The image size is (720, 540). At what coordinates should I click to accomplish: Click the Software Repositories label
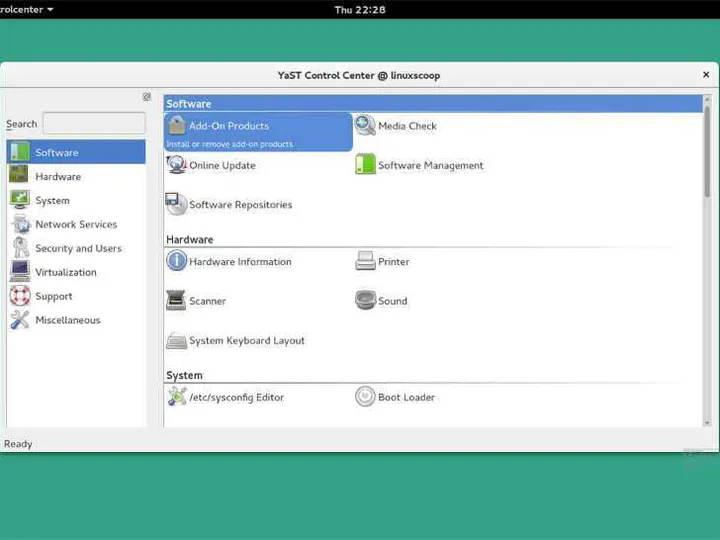point(241,204)
